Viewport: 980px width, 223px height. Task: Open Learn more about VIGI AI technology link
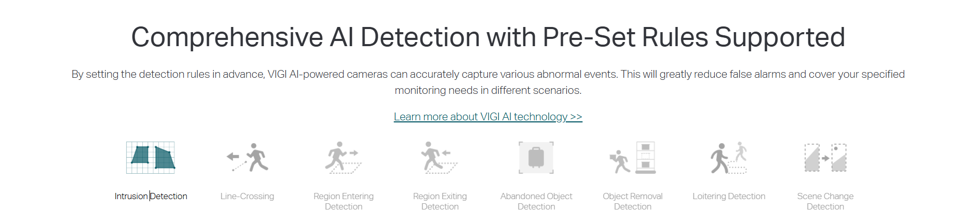(x=480, y=117)
